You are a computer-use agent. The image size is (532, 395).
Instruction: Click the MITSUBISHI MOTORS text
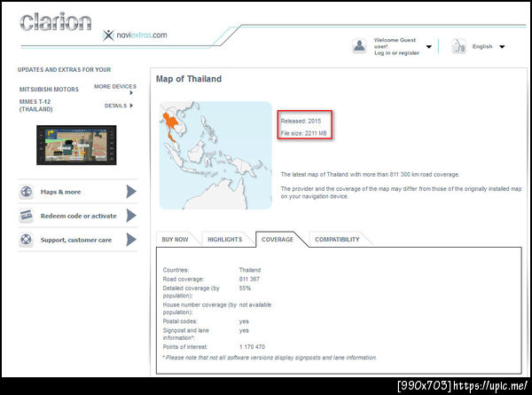49,90
